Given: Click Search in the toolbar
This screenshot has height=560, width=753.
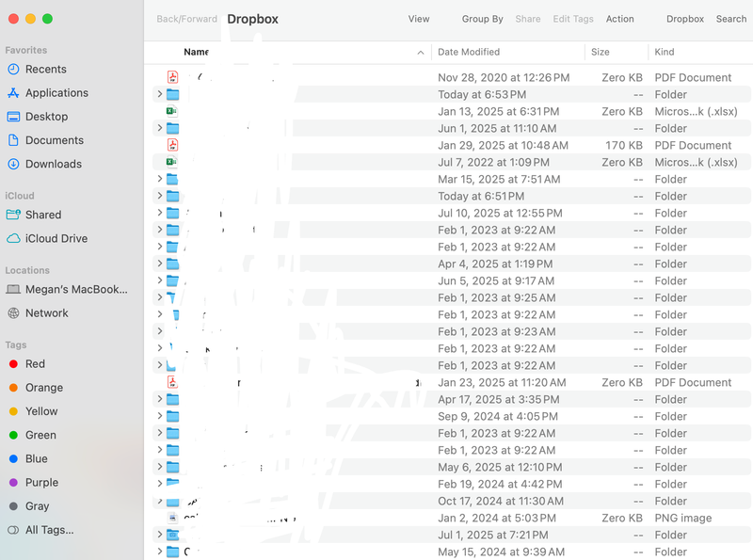Looking at the screenshot, I should 731,19.
